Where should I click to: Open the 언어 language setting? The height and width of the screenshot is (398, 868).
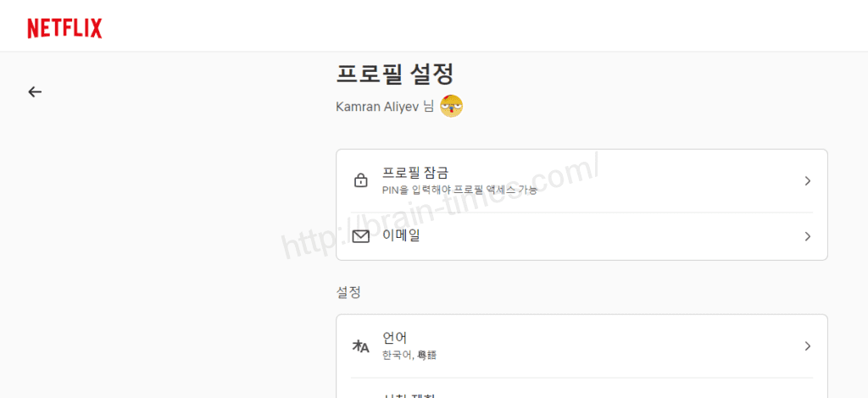point(581,346)
